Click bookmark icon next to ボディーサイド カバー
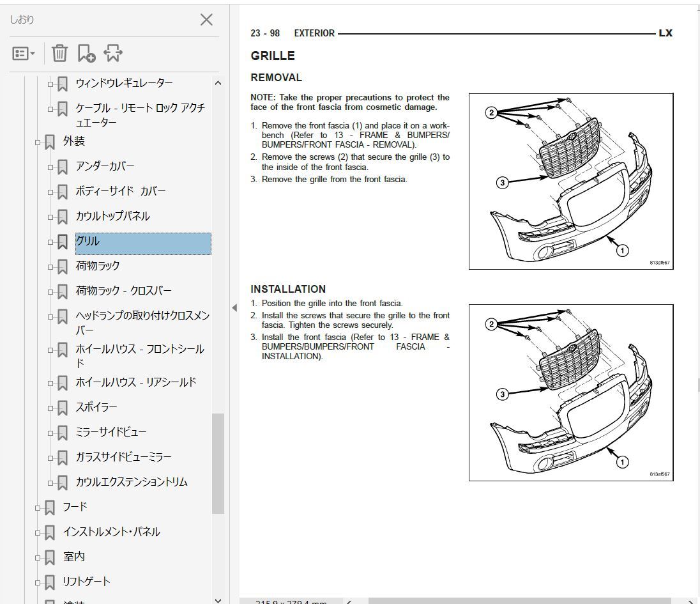700x604 pixels. (63, 192)
